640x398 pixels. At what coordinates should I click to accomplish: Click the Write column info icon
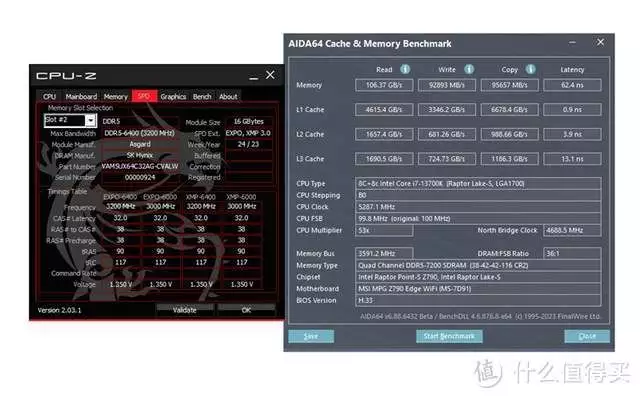coord(469,69)
